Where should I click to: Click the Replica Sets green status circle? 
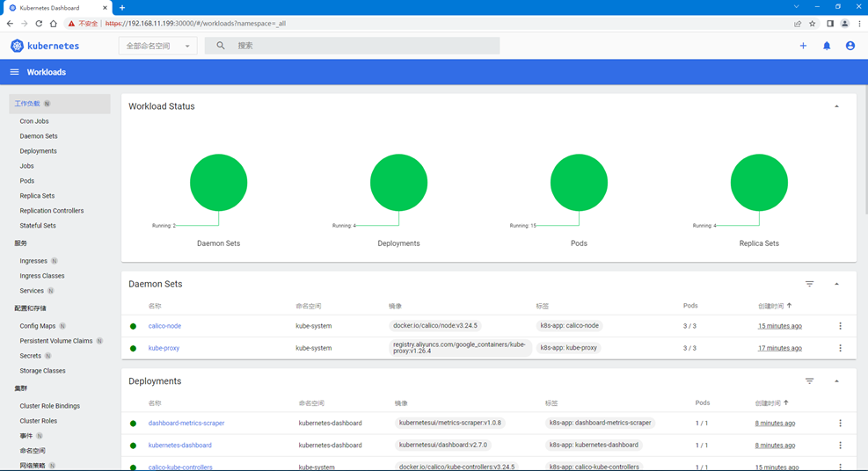[x=759, y=183]
